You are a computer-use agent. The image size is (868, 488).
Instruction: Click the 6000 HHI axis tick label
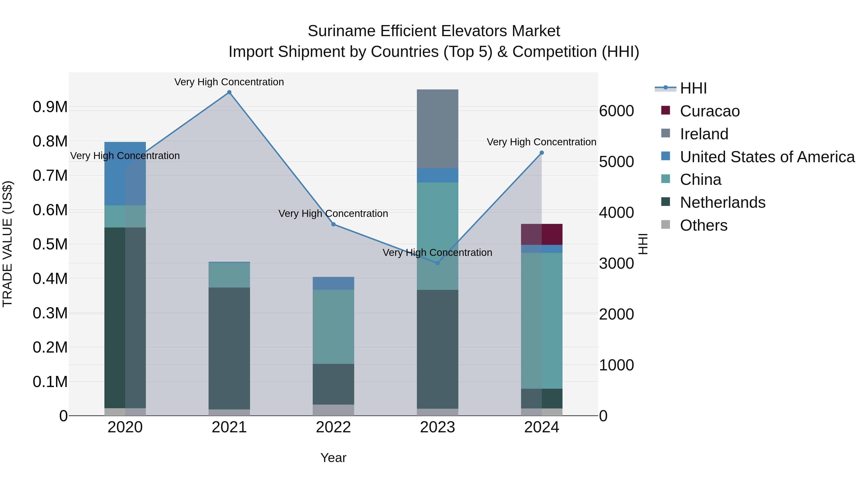[x=617, y=111]
